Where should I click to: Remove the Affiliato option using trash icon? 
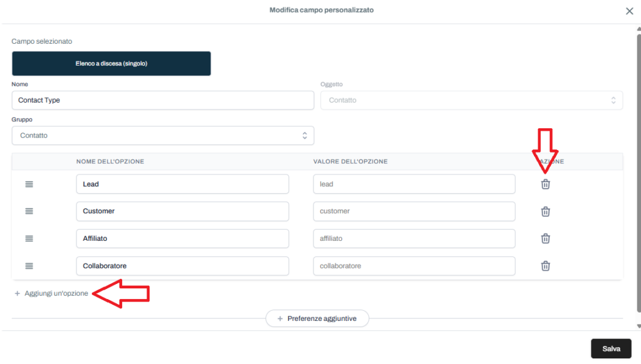click(545, 238)
